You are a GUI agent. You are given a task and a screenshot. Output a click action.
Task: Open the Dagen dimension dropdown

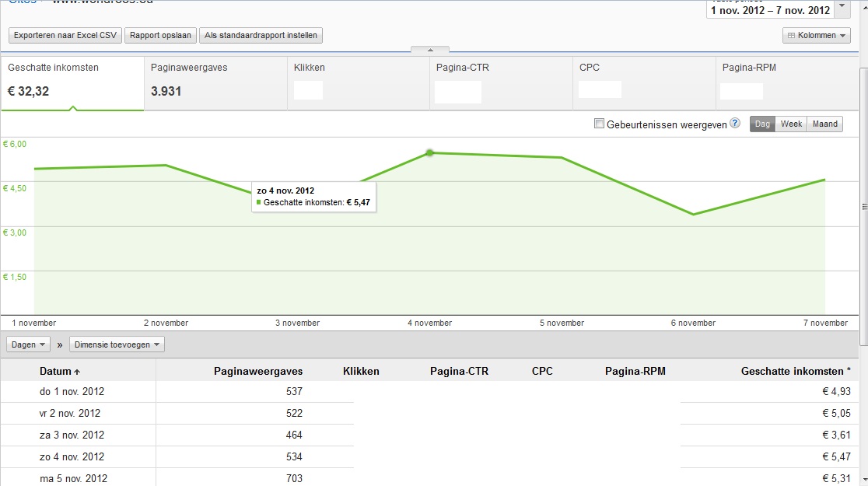[28, 344]
